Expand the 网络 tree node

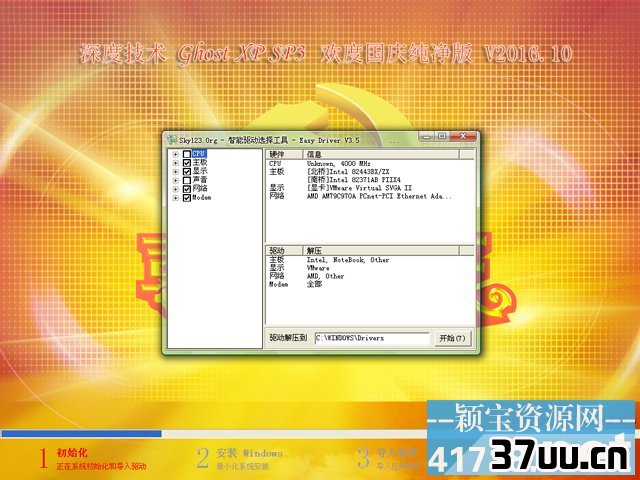click(x=176, y=189)
